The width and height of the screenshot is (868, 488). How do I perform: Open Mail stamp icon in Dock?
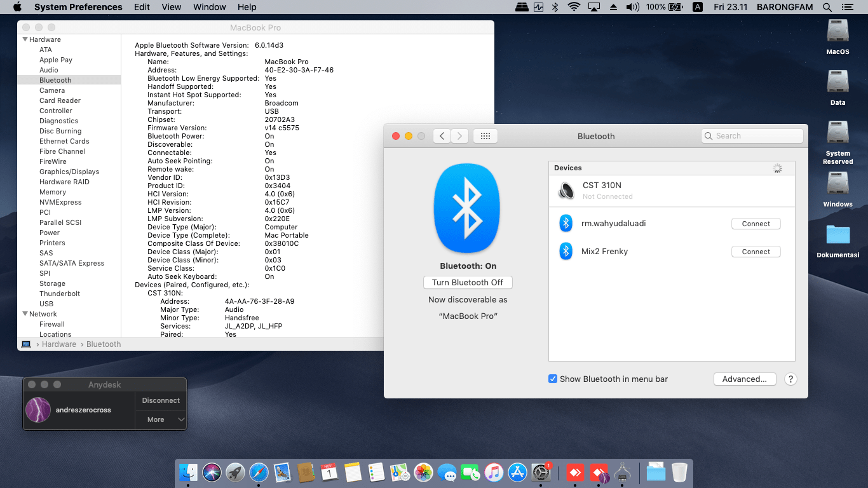[x=282, y=472]
